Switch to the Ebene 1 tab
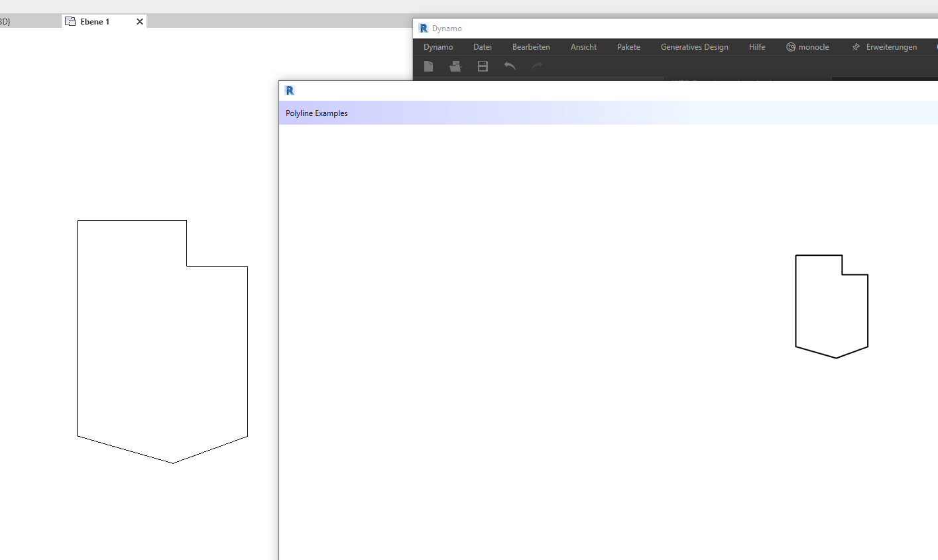Screen dimensions: 938x560 [96, 21]
